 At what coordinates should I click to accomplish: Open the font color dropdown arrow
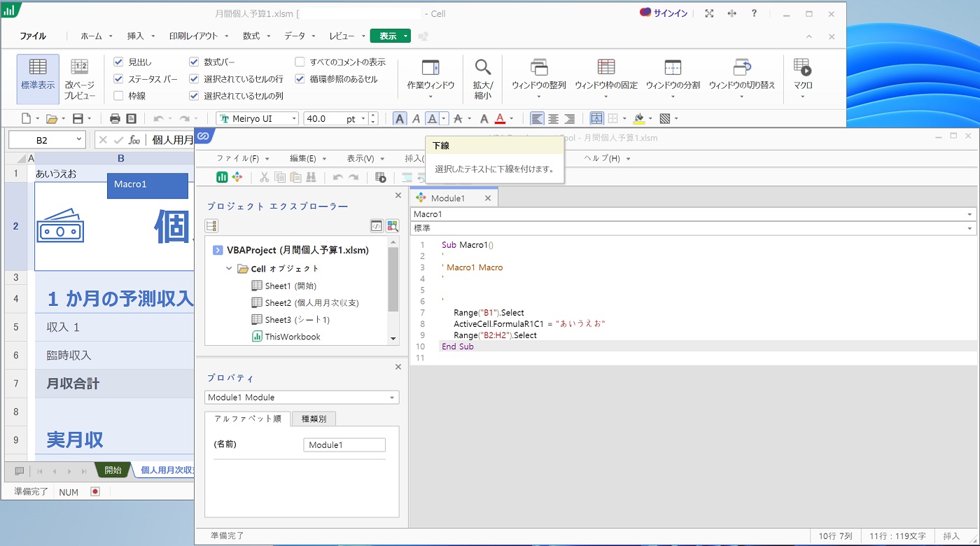coord(512,119)
